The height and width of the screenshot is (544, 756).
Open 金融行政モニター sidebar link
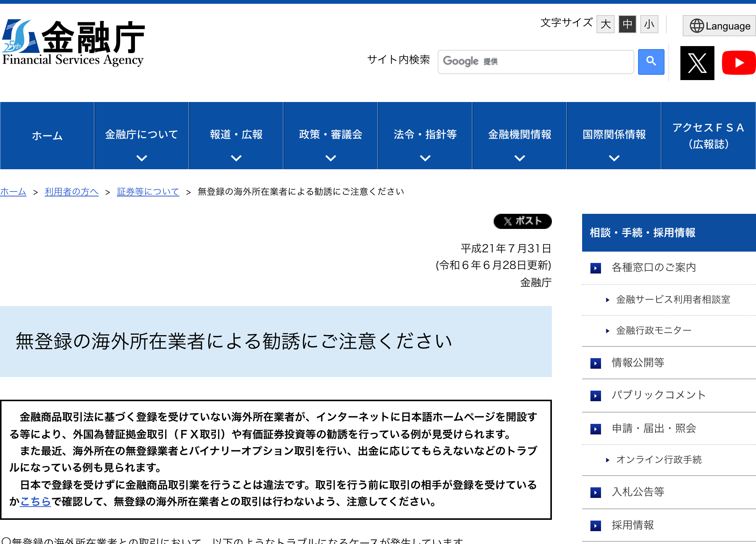pos(654,331)
